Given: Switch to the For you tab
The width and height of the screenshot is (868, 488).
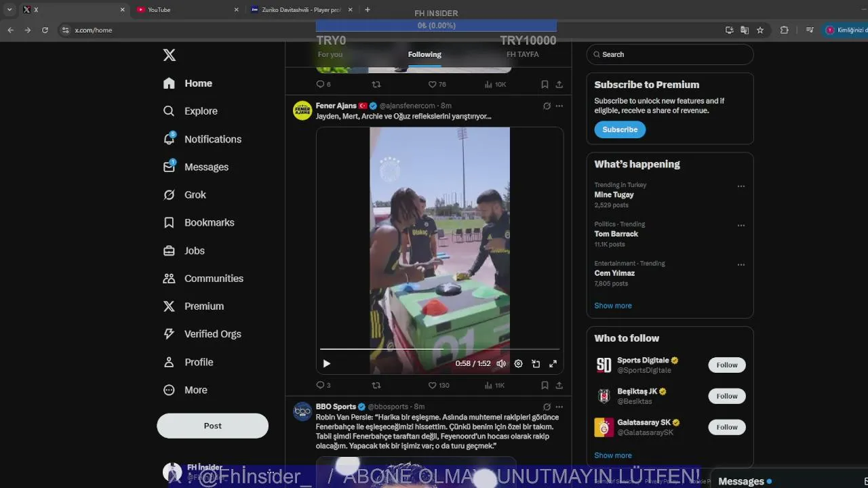Looking at the screenshot, I should (330, 54).
